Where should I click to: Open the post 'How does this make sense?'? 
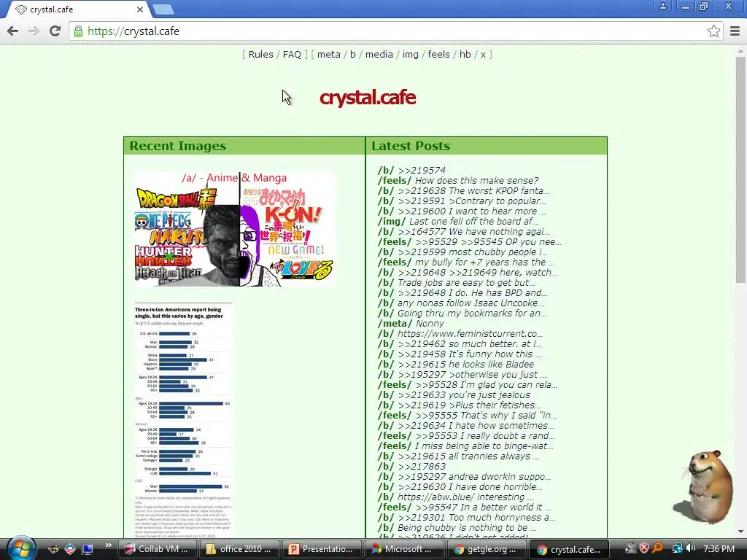point(476,181)
